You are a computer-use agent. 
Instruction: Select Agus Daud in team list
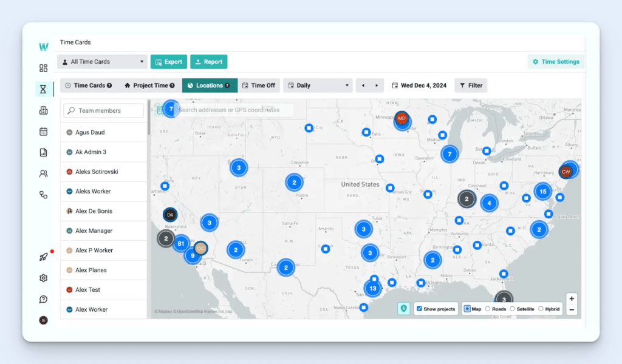click(x=103, y=132)
